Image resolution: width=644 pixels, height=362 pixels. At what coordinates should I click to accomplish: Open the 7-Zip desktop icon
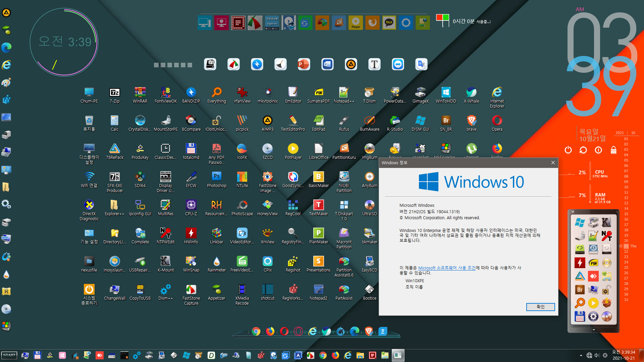coord(114,95)
